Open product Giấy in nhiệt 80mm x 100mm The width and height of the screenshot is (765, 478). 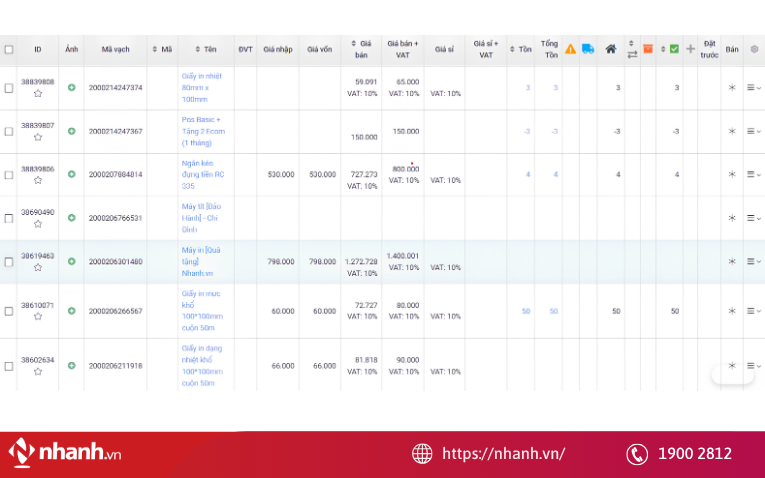pos(201,88)
